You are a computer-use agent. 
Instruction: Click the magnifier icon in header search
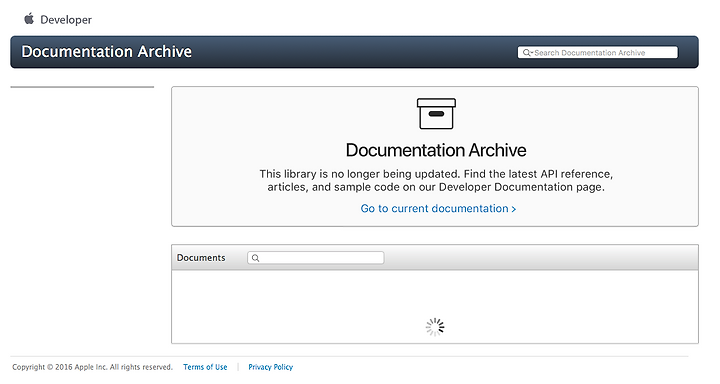(527, 53)
